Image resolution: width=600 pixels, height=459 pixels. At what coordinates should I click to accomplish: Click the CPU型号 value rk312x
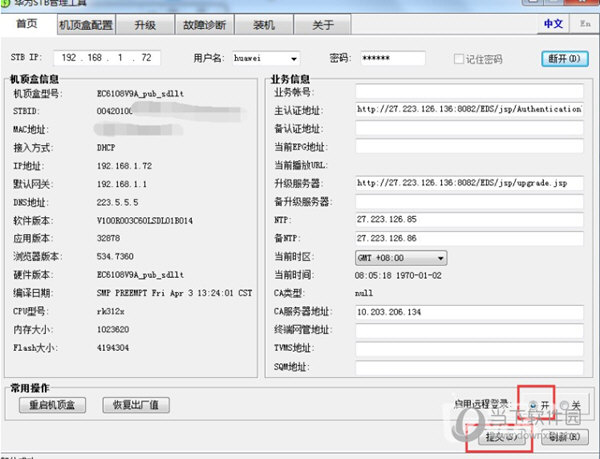(111, 311)
